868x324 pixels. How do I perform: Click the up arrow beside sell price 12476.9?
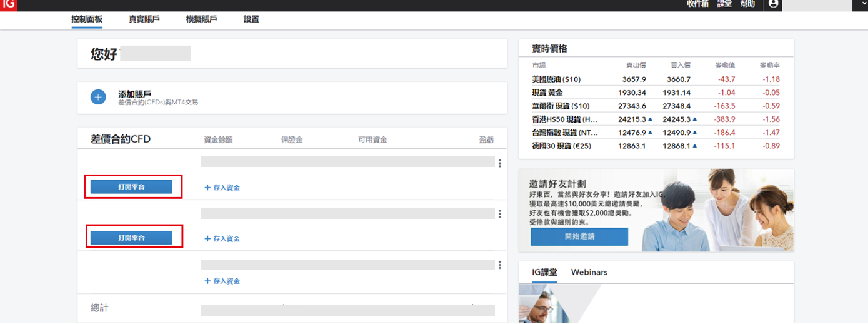click(x=651, y=132)
